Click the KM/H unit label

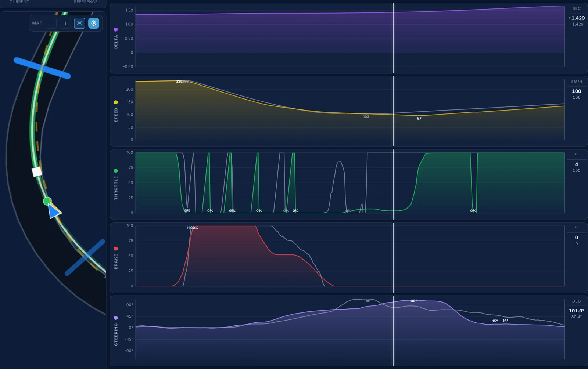click(x=576, y=82)
